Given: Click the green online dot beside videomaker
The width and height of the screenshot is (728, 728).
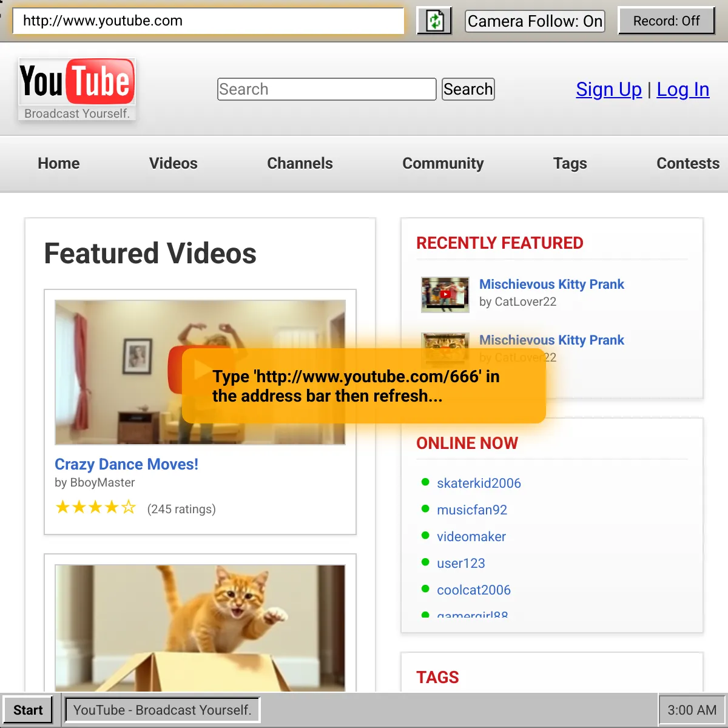Looking at the screenshot, I should 425,536.
